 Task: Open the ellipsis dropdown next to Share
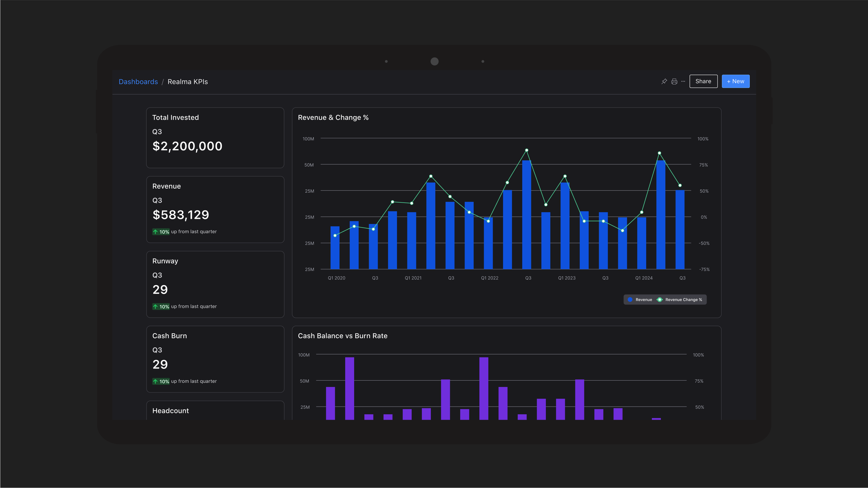[x=683, y=81]
